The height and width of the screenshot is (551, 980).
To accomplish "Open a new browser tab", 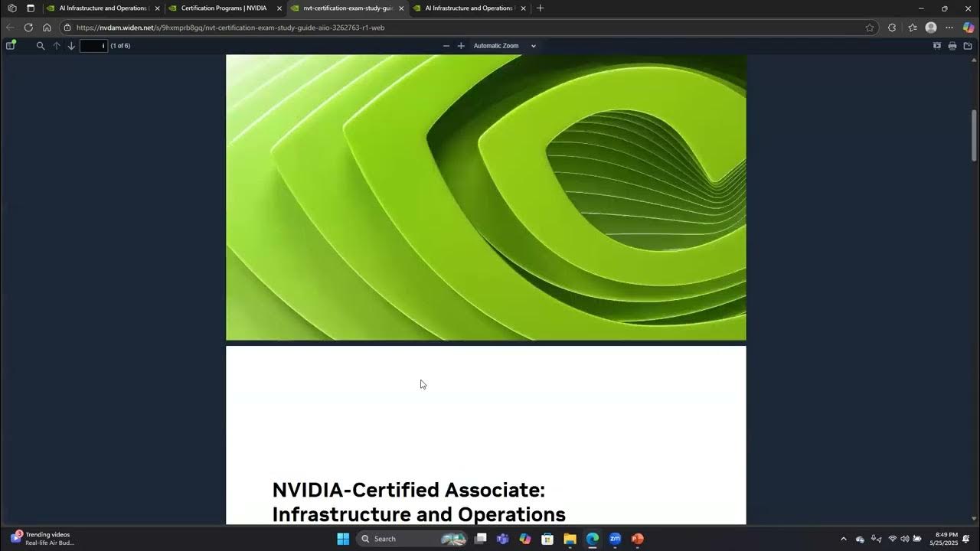I will [540, 8].
